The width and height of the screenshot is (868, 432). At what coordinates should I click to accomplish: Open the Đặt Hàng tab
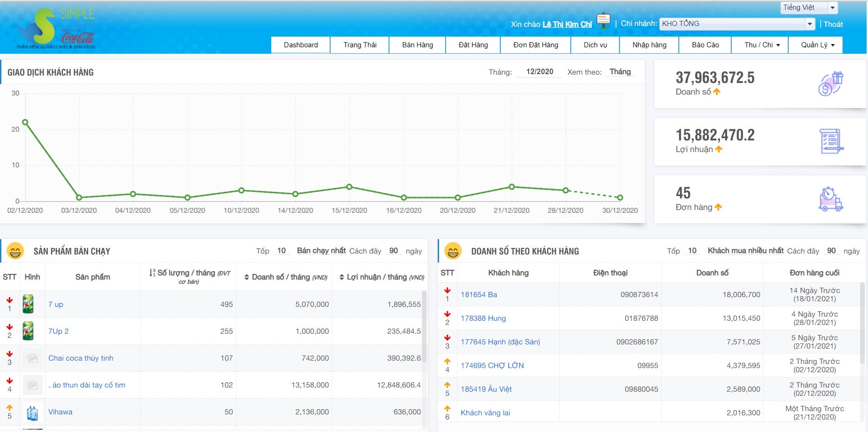pos(473,45)
